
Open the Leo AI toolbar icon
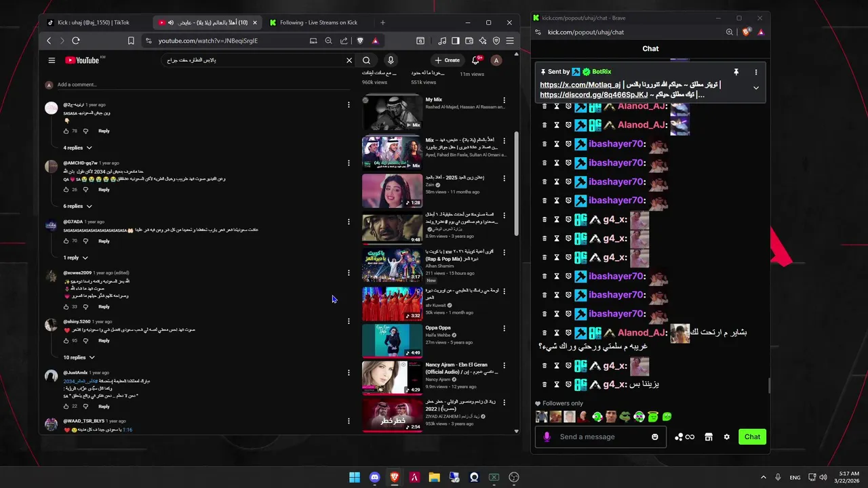point(483,41)
